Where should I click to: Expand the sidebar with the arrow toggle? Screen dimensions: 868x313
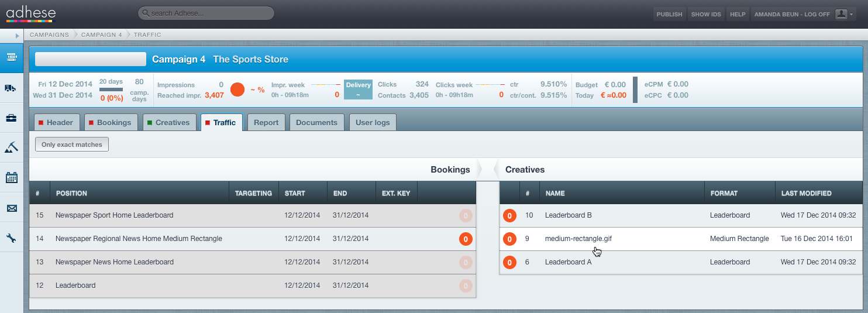click(18, 36)
